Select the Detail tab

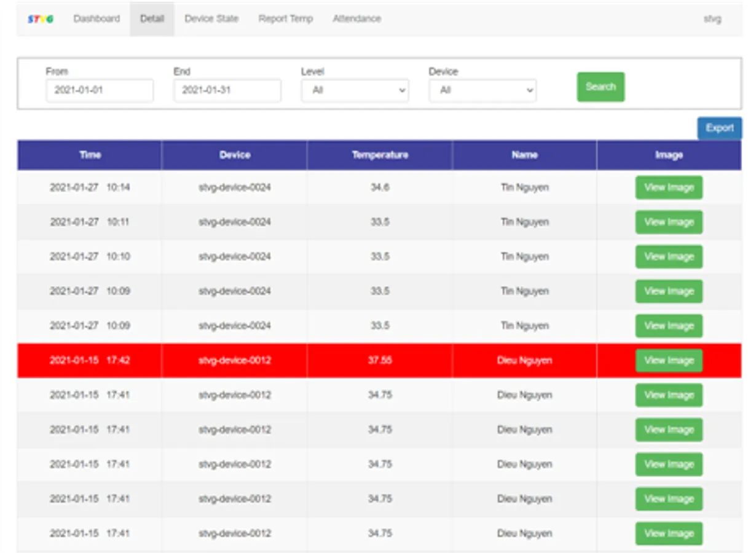[152, 19]
